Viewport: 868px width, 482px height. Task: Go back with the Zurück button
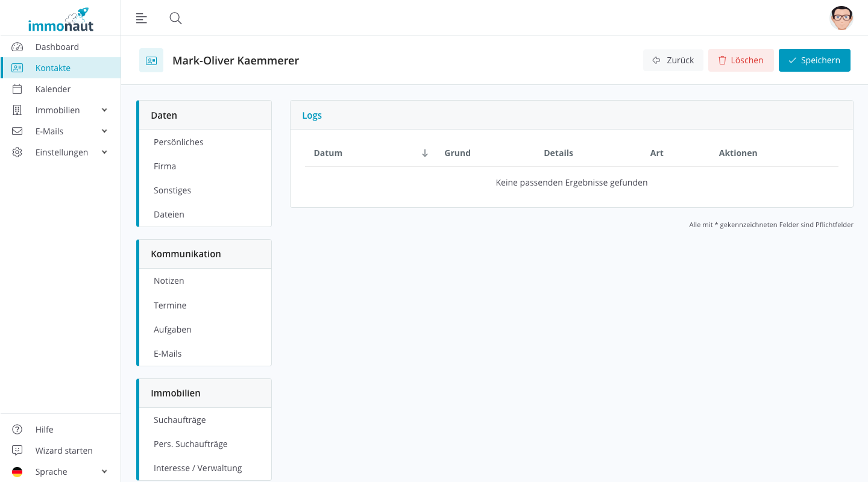[x=673, y=60]
